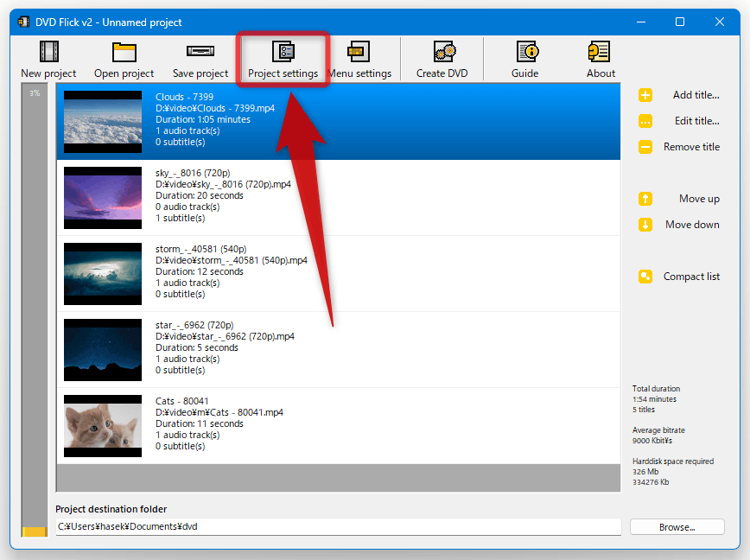Click the D:¥video¥m¥Cats - 80041.mp4 path
Image resolution: width=750 pixels, height=560 pixels.
coord(219,412)
